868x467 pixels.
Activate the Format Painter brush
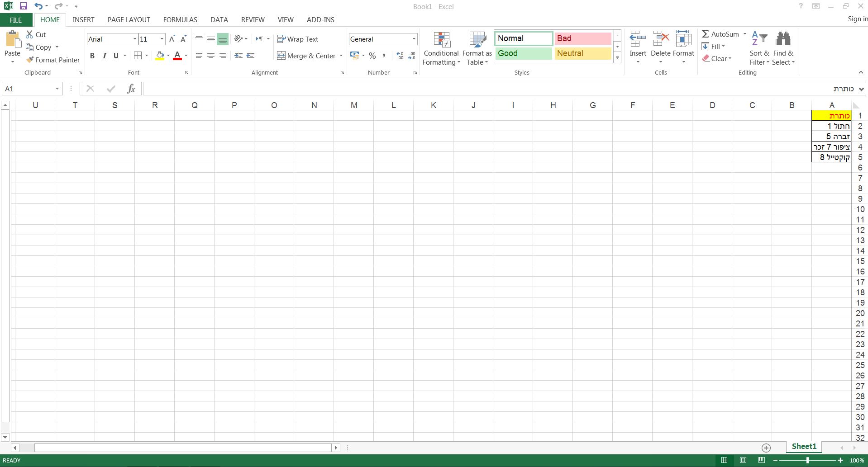point(53,60)
